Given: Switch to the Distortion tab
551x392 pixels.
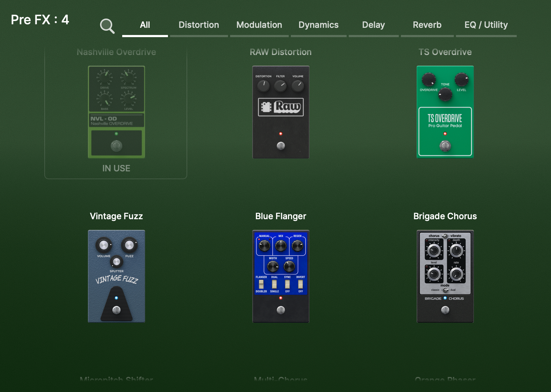Looking at the screenshot, I should [x=199, y=25].
